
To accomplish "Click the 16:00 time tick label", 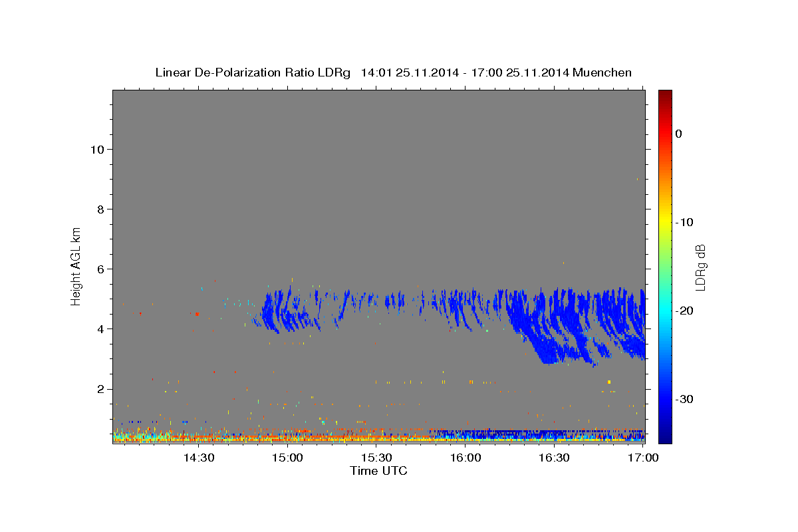I will [465, 458].
